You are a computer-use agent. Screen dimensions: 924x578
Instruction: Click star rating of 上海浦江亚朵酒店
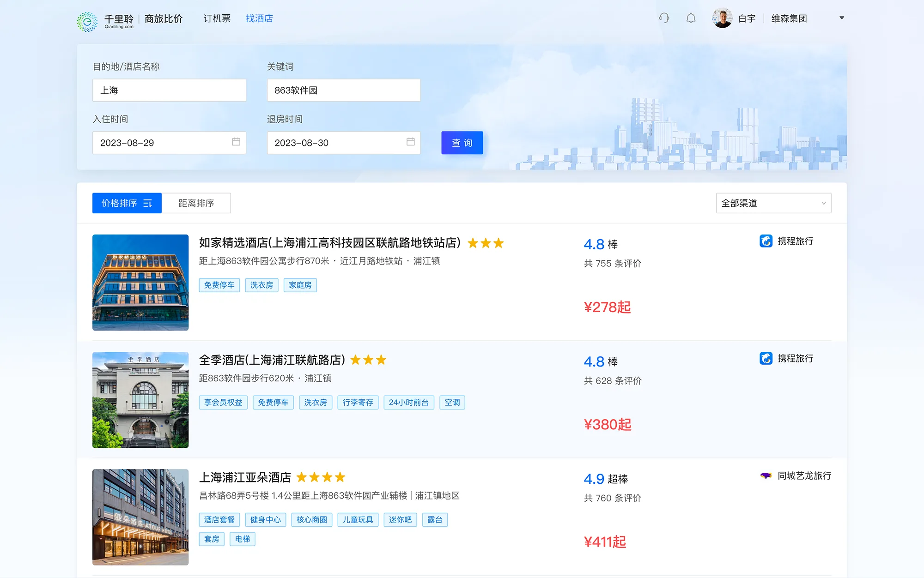[321, 477]
